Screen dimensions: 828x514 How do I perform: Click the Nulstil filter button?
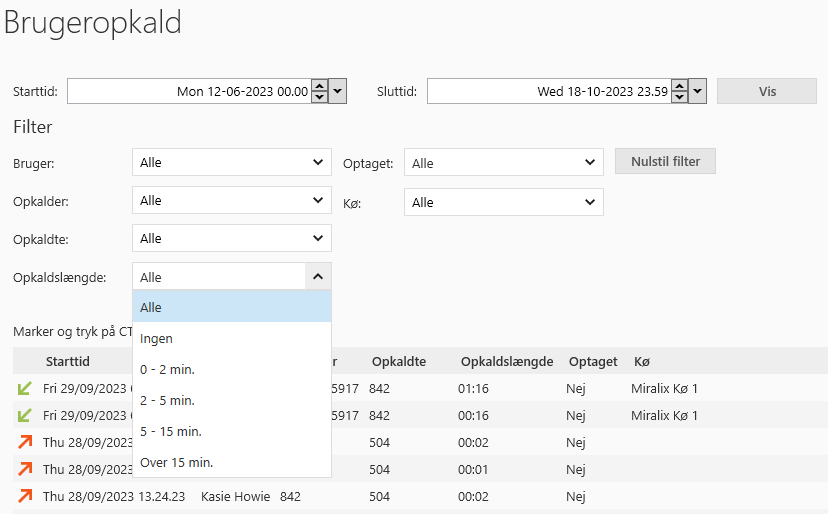tap(665, 161)
